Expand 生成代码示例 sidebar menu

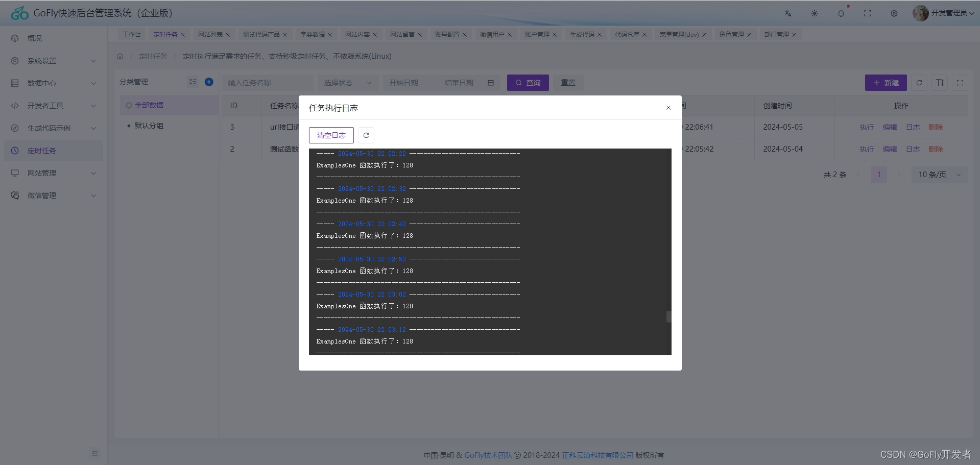[54, 128]
